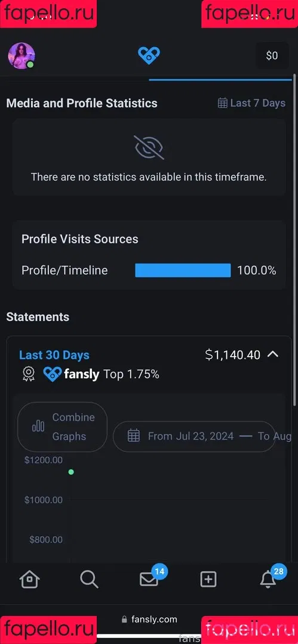Viewport: 298px width, 644px height.
Task: Tap the Search magnifier icon
Action: pos(89,580)
